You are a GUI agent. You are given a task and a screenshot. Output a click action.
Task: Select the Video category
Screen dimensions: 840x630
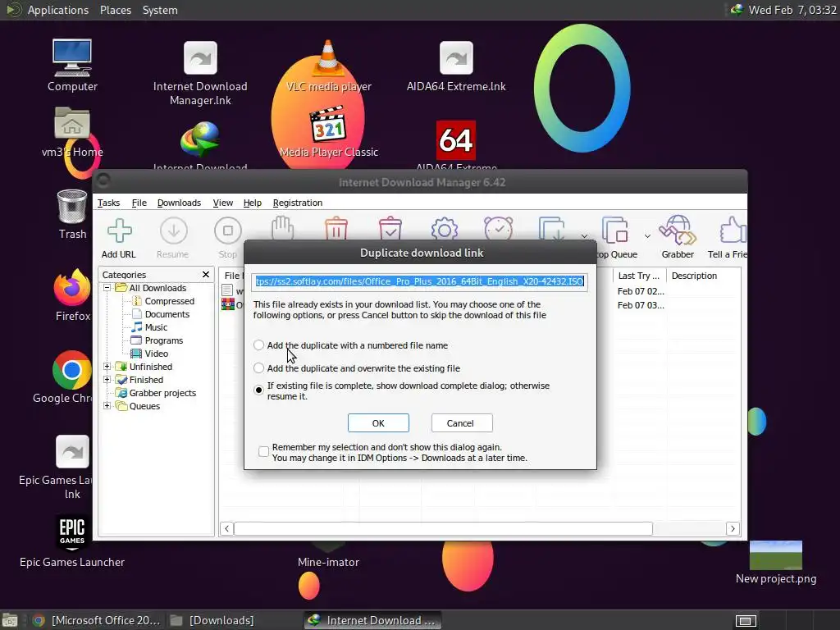click(x=157, y=354)
